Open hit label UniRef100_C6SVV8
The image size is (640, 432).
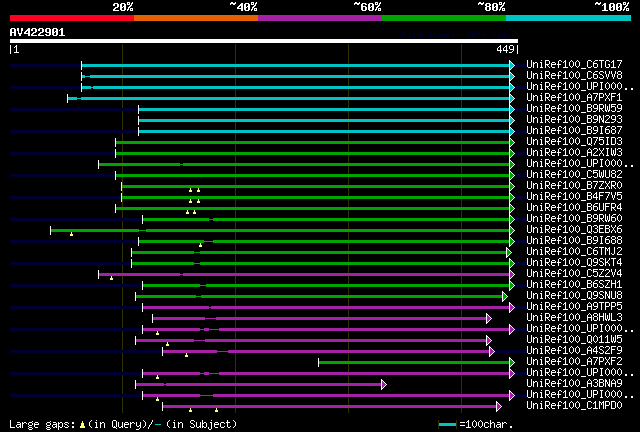pyautogui.click(x=574, y=75)
